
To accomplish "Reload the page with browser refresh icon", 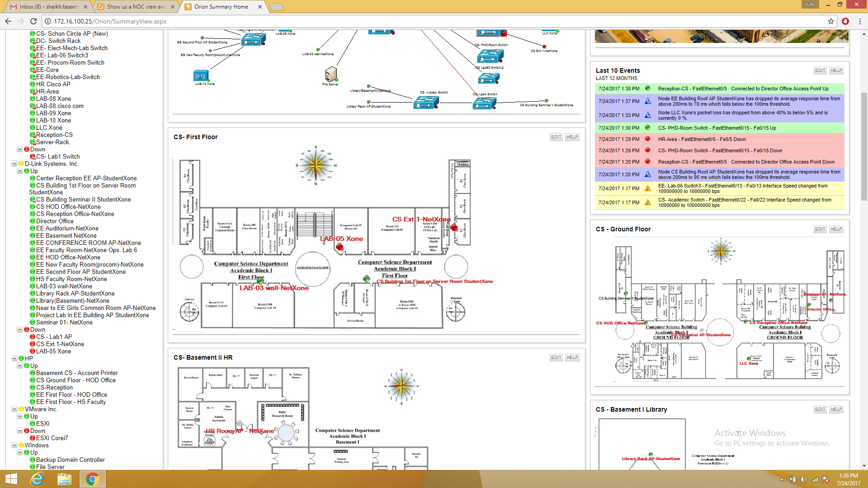I will 33,21.
